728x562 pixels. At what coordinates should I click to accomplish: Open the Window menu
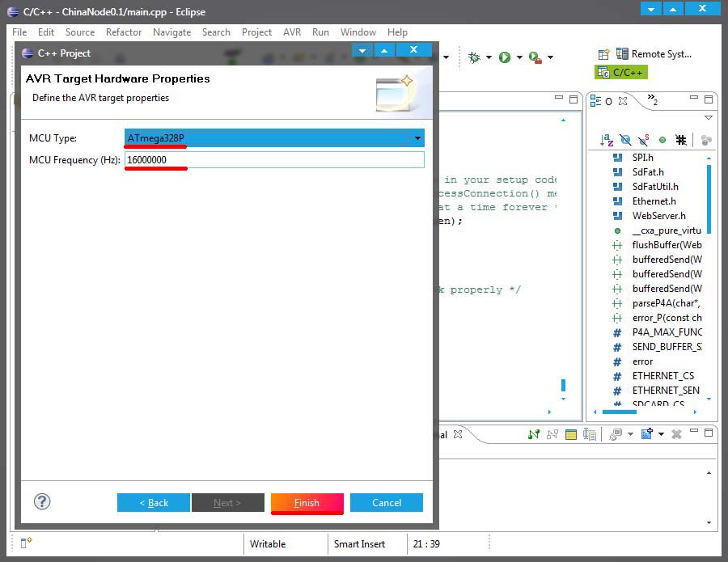[358, 32]
